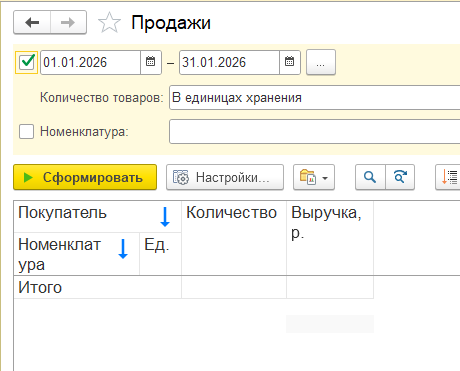Click the Продажи report title
This screenshot has width=460, height=371.
tap(171, 23)
